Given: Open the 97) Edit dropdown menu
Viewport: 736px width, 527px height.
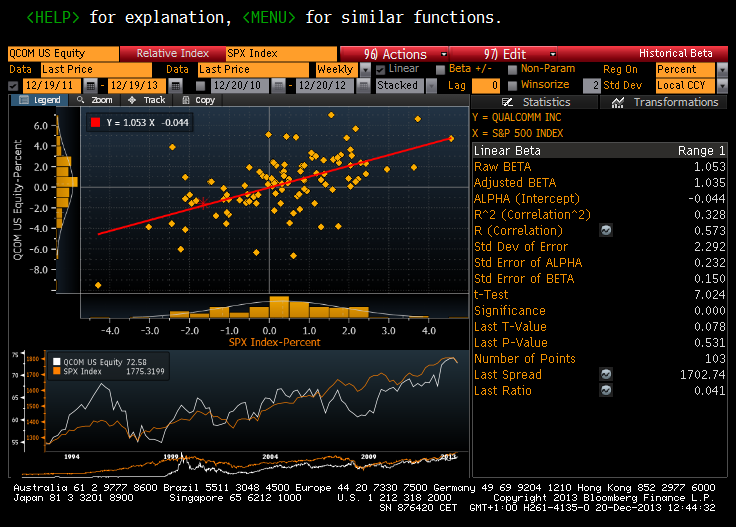Looking at the screenshot, I should pos(504,54).
